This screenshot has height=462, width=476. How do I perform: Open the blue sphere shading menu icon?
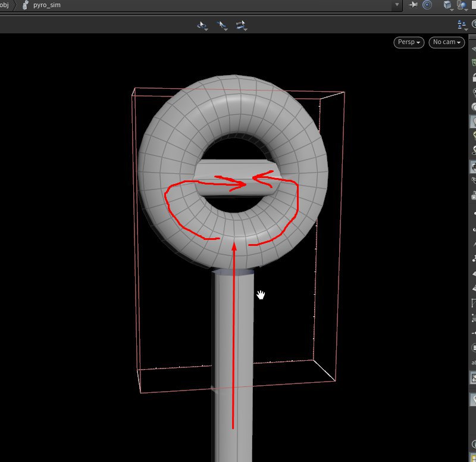point(462,5)
